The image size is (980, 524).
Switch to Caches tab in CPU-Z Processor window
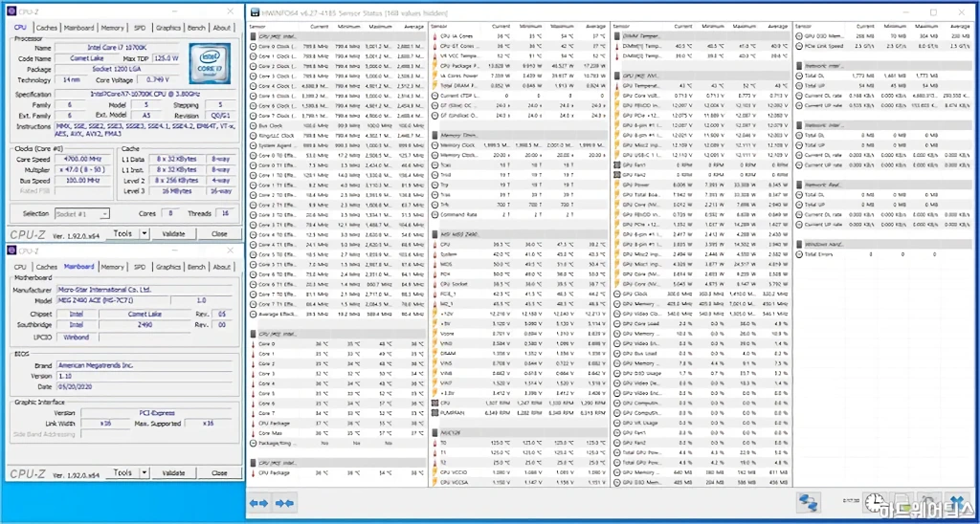(47, 28)
